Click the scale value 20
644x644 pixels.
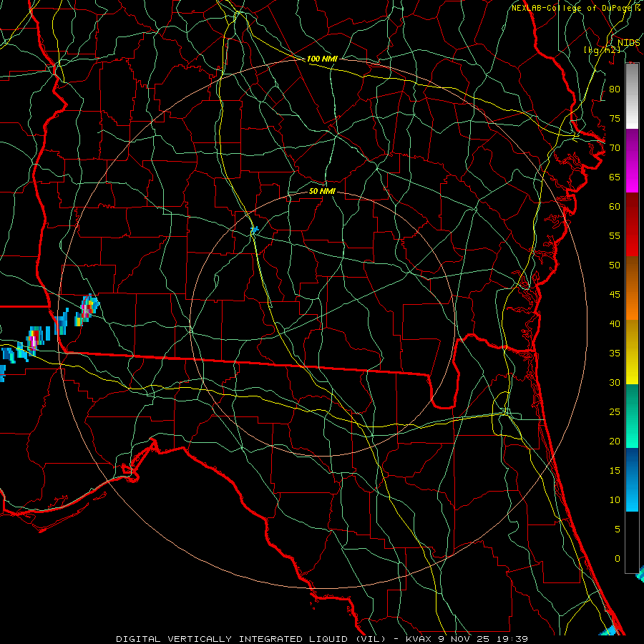pos(615,441)
